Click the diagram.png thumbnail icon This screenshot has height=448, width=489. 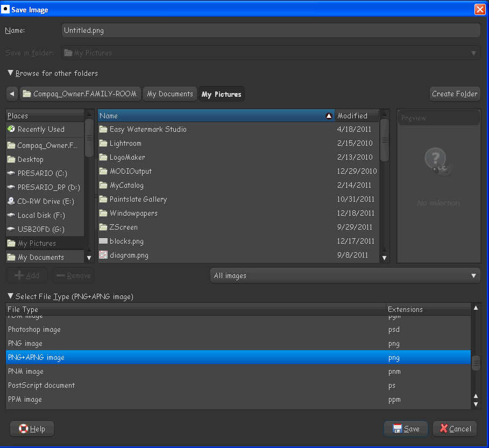pyautogui.click(x=103, y=255)
